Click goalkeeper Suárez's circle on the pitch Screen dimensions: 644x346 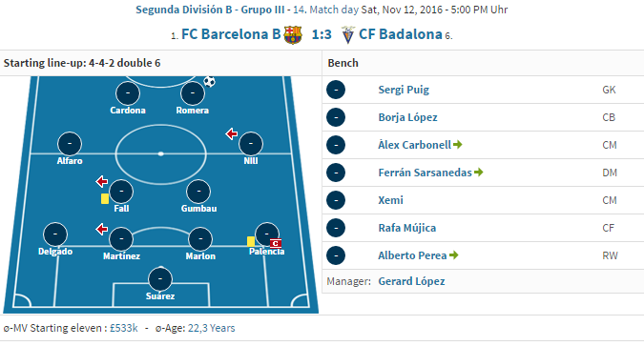point(160,279)
